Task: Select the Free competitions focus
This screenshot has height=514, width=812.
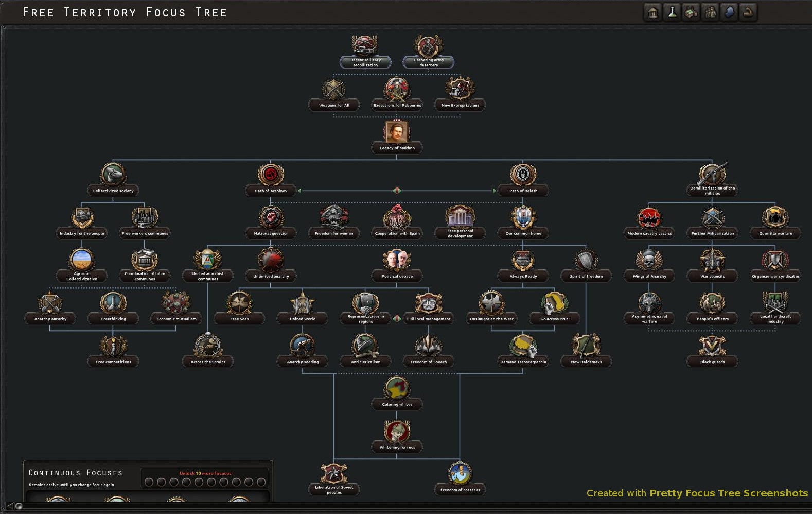Action: 113,351
